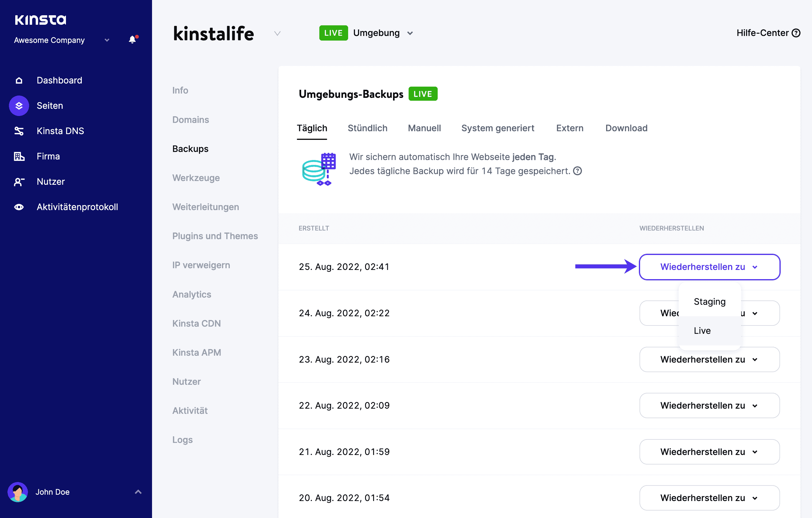Click the notification bell icon

pyautogui.click(x=132, y=40)
